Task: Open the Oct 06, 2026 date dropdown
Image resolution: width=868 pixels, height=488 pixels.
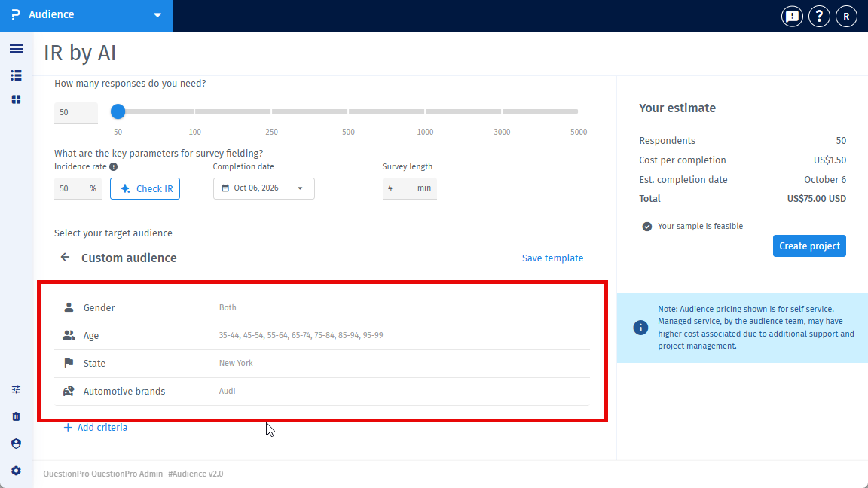Action: (264, 188)
